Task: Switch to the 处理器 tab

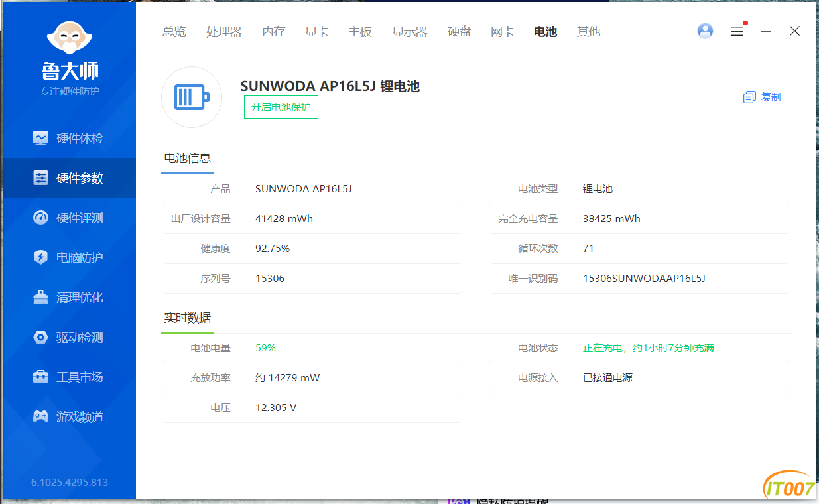Action: click(224, 31)
